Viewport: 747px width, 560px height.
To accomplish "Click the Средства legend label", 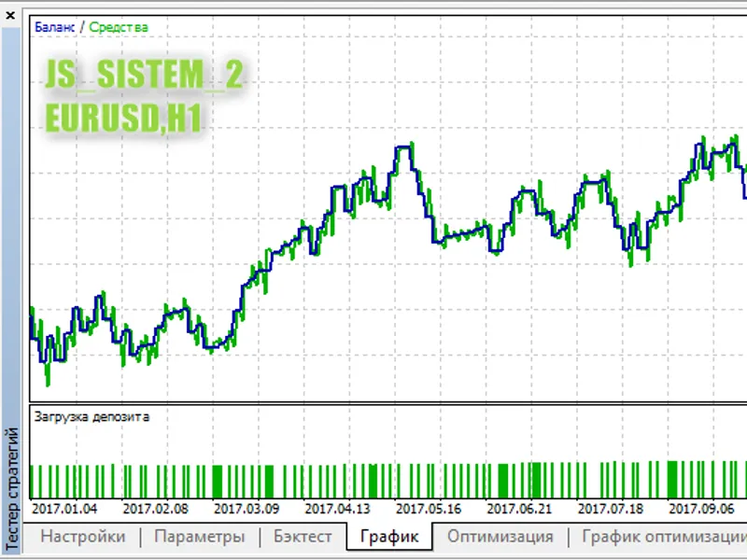I will 119,28.
